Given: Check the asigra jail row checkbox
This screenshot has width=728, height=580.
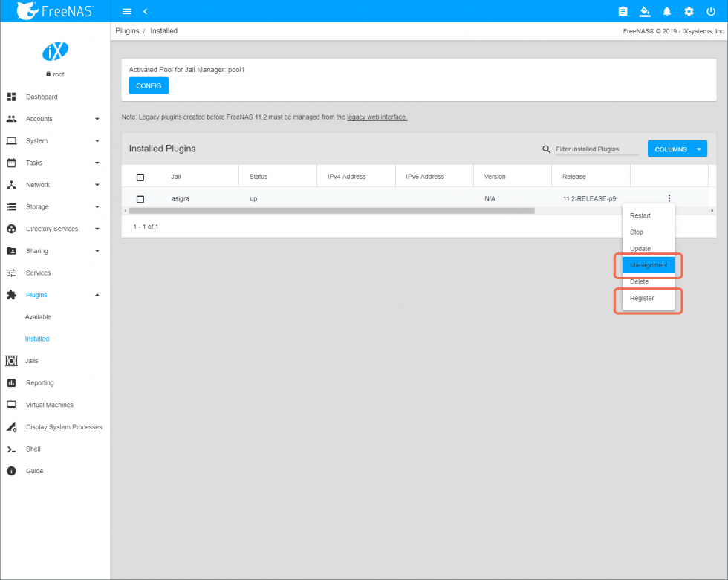Looking at the screenshot, I should pos(140,198).
